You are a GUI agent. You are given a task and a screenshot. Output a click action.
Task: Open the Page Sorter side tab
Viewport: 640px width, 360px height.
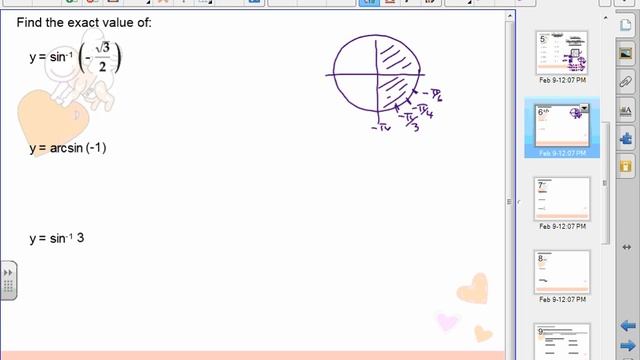626,25
